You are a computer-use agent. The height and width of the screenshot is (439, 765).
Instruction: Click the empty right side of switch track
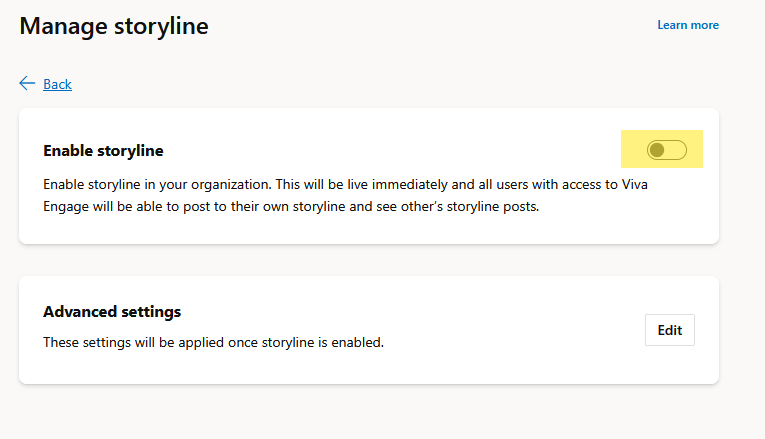tap(677, 150)
